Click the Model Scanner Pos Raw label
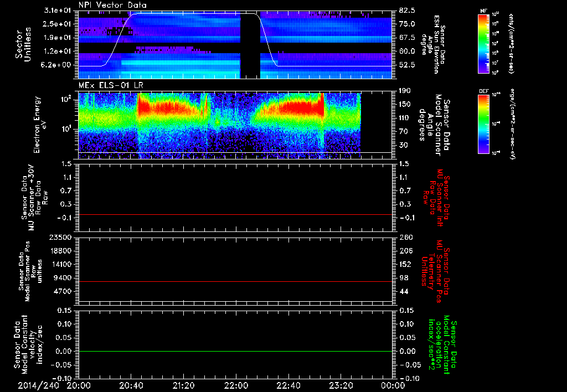 30,271
